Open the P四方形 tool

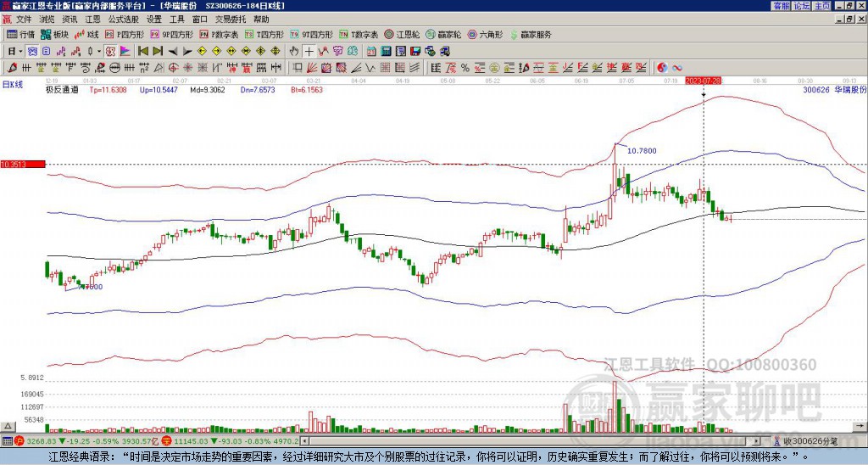(125, 34)
